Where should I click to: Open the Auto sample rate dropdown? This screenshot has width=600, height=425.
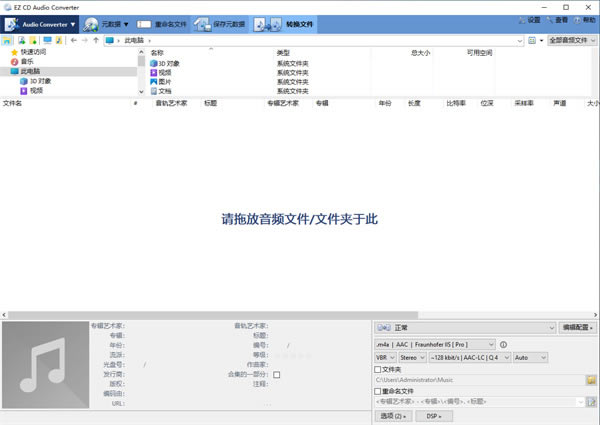(530, 358)
